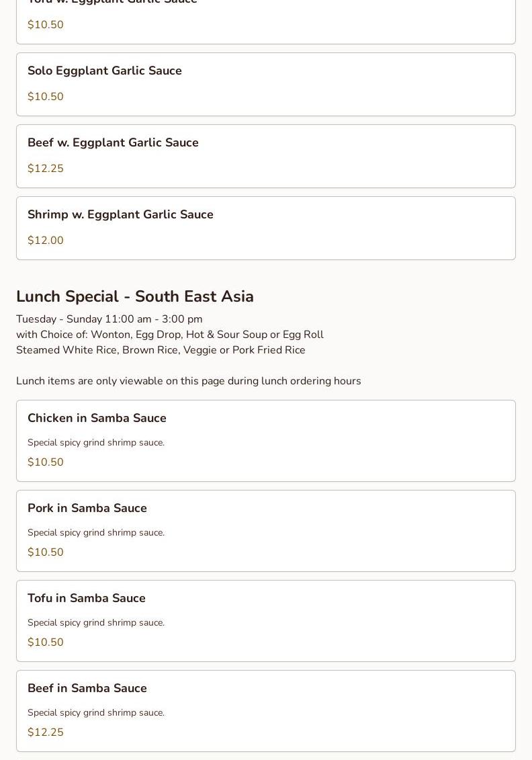The height and width of the screenshot is (760, 532).
Task: Click the description under Chicken in Samba Sauce
Action: (96, 443)
